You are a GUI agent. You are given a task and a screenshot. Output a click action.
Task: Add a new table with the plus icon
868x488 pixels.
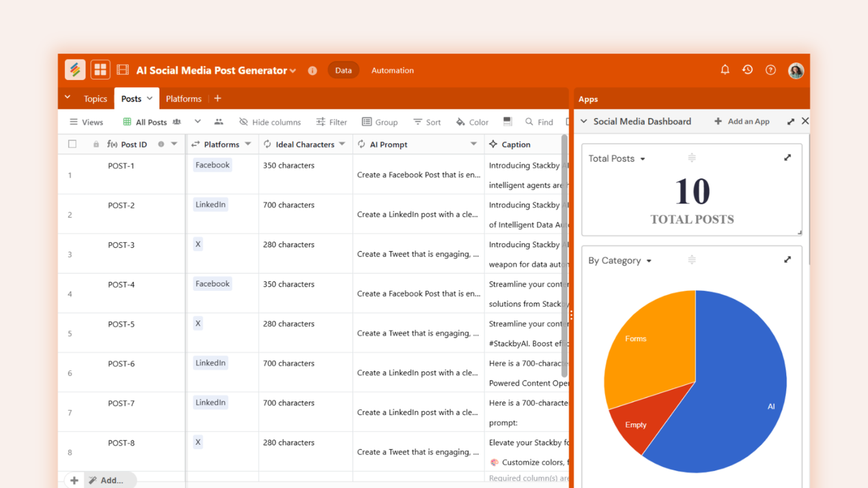[x=217, y=99]
